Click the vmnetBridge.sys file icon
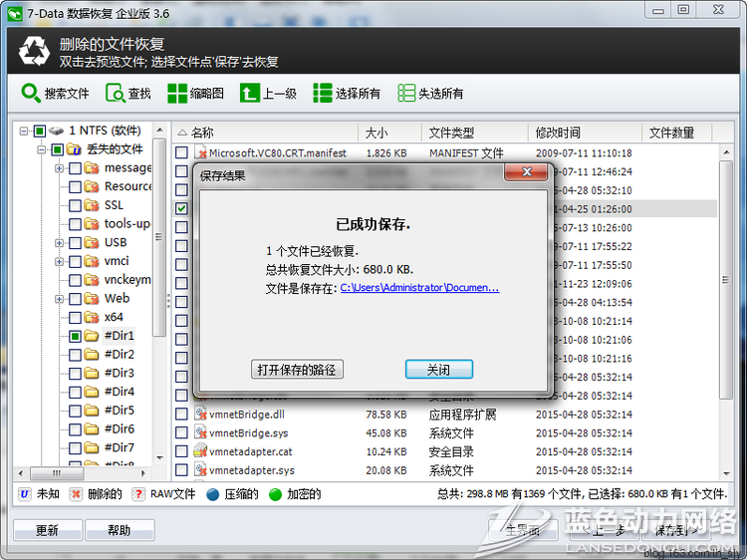 (200, 433)
